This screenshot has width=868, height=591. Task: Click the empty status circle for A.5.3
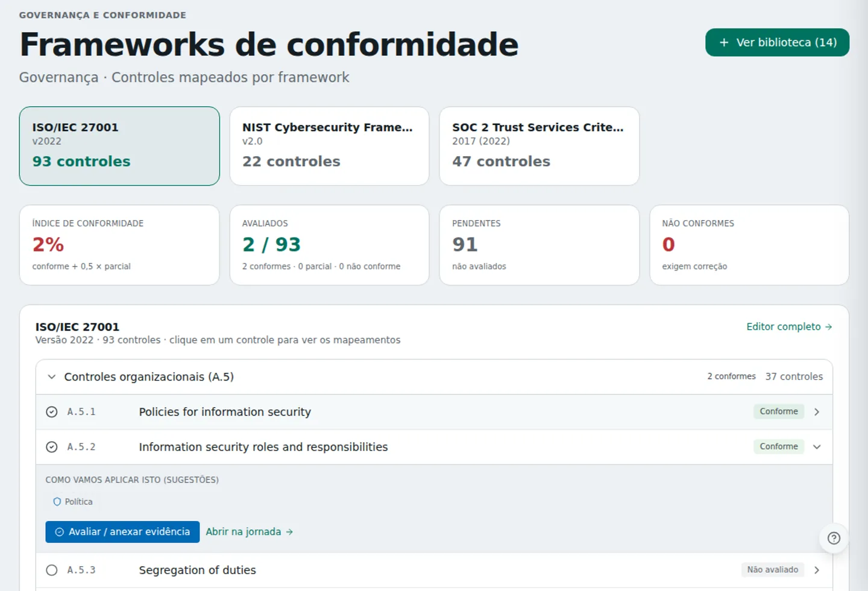click(x=52, y=570)
